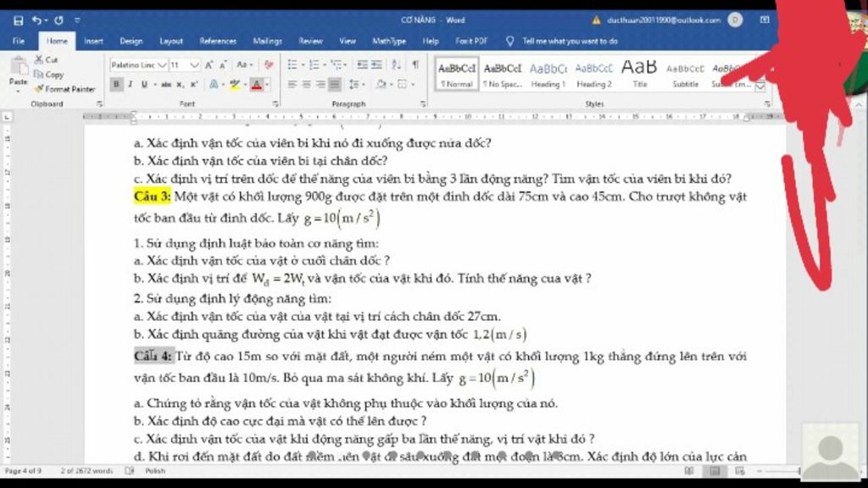
Task: Open Customize Quick Access Toolbar arrow
Action: tap(77, 20)
